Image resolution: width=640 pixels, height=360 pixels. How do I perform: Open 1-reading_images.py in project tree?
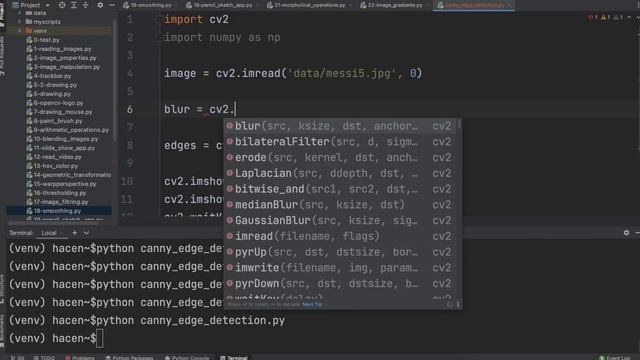pos(59,49)
